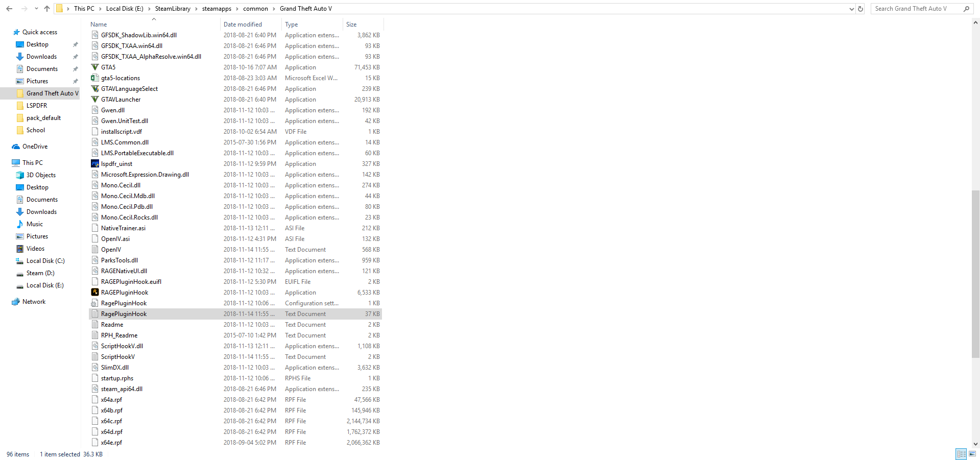Click the search magnifier icon

pos(966,9)
